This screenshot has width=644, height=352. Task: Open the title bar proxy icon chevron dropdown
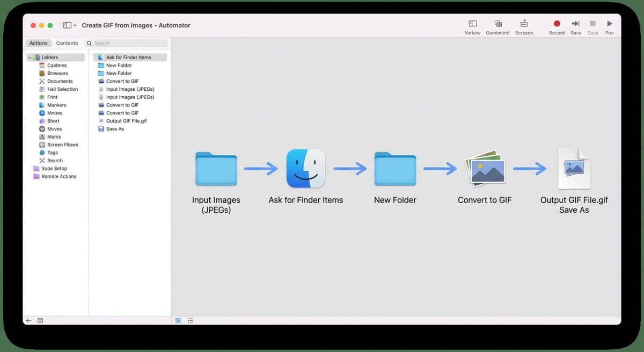pos(75,25)
